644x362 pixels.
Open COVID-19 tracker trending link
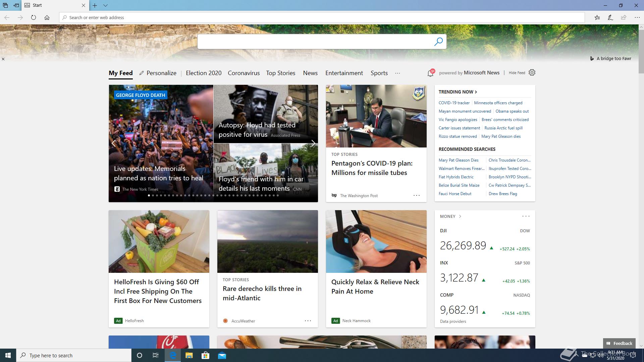[454, 103]
